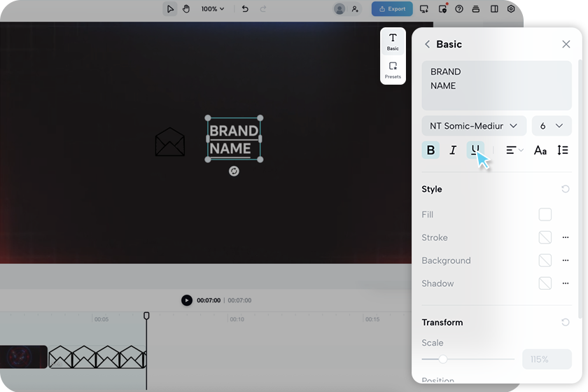Reset the Transform section
This screenshot has width=588, height=392.
point(565,322)
